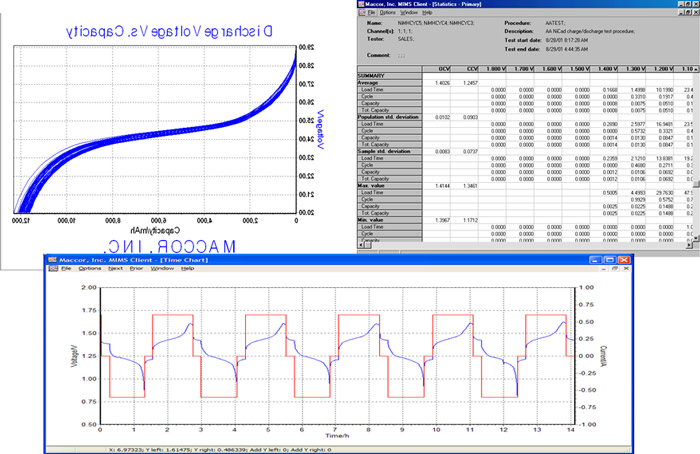This screenshot has width=700, height=454.
Task: Open the Window menu in Time Chart window
Action: pos(162,268)
